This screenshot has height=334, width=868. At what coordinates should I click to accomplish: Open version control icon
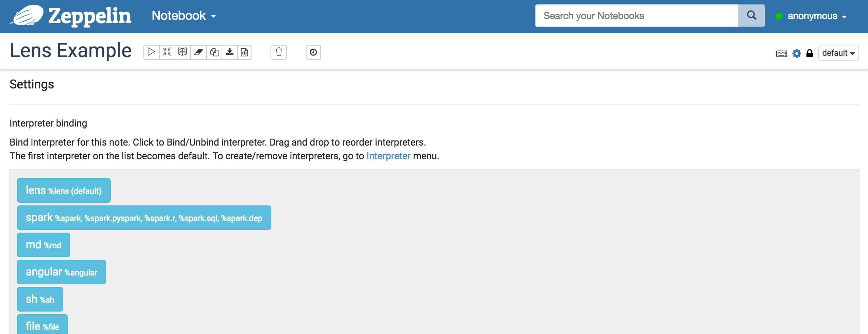(x=245, y=52)
